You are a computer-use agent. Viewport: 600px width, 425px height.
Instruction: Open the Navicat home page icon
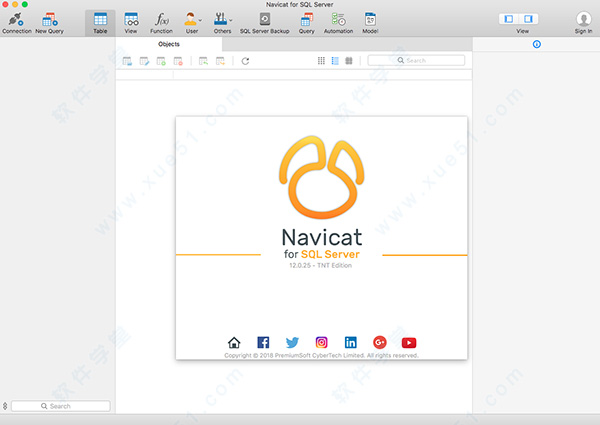coord(234,342)
